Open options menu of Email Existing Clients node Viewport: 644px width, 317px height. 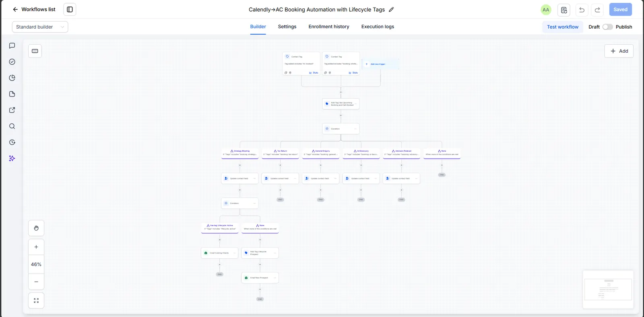coord(235,253)
